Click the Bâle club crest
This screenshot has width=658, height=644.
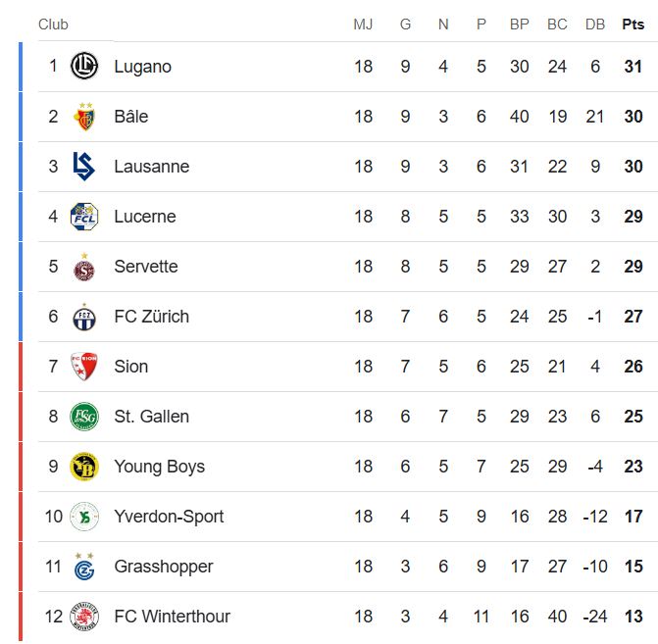coord(84,117)
